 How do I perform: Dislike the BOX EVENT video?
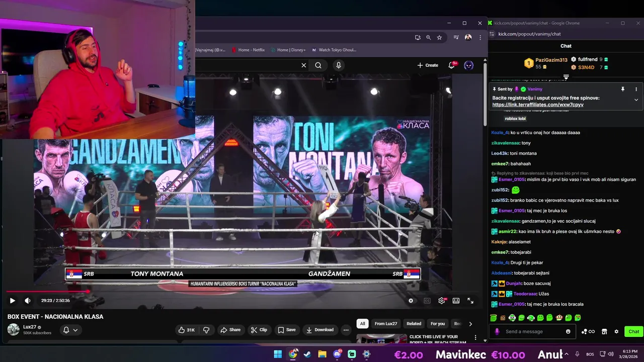point(206,330)
